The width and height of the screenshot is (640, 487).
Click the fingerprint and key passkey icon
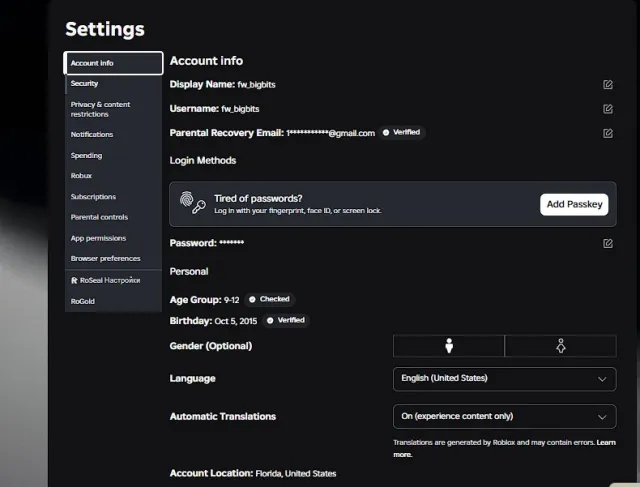click(x=193, y=202)
